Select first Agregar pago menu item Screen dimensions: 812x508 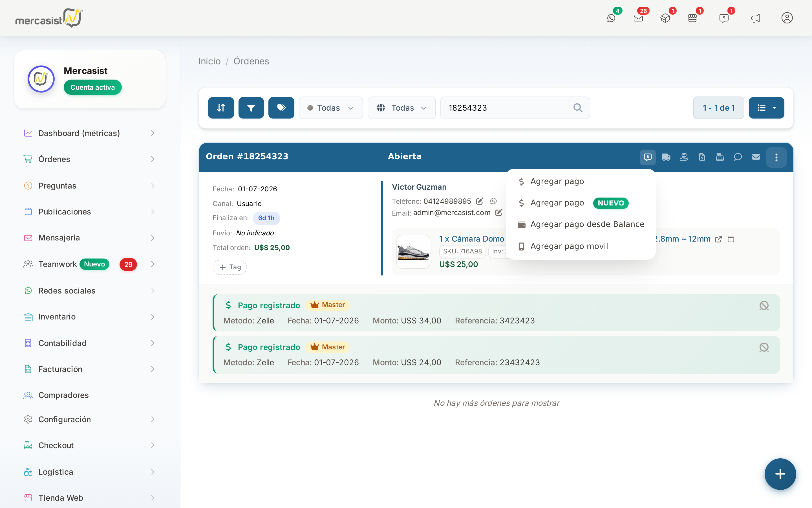coord(581,181)
